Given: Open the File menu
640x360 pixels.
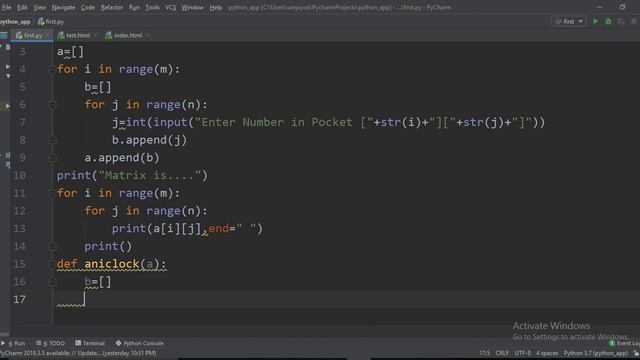Looking at the screenshot, I should pyautogui.click(x=7, y=7).
